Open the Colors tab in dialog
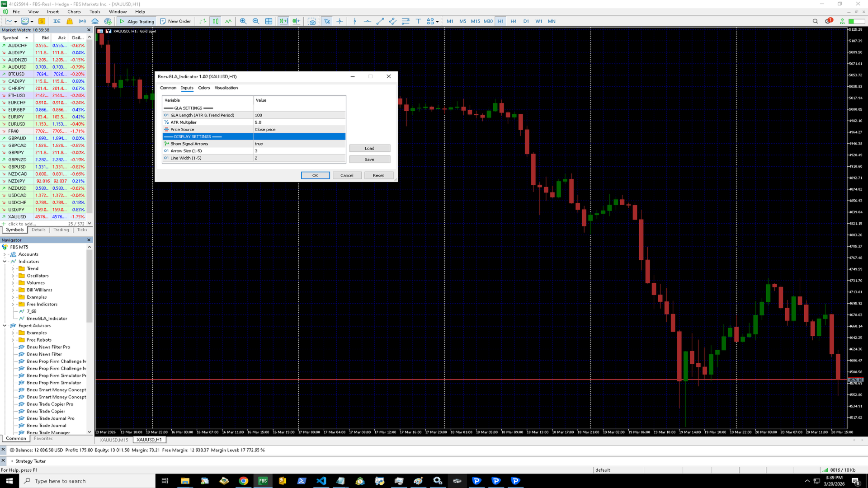 [204, 88]
